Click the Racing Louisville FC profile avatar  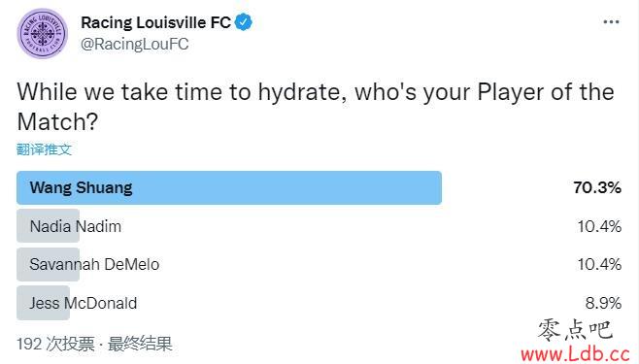click(x=43, y=33)
